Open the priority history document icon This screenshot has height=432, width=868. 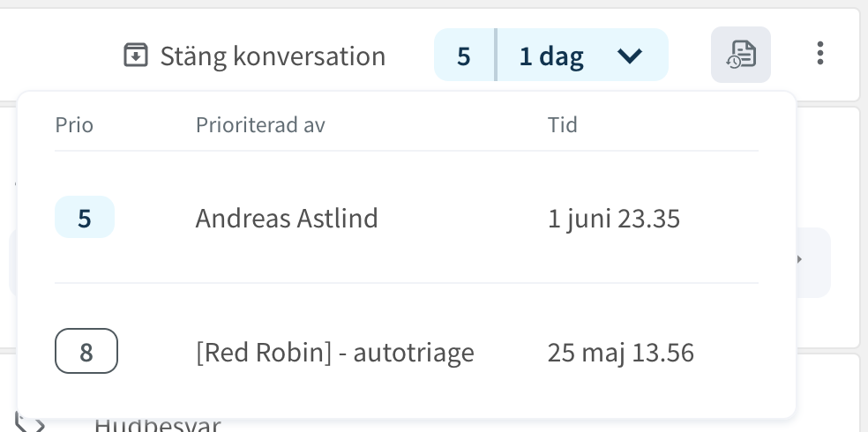[x=741, y=55]
